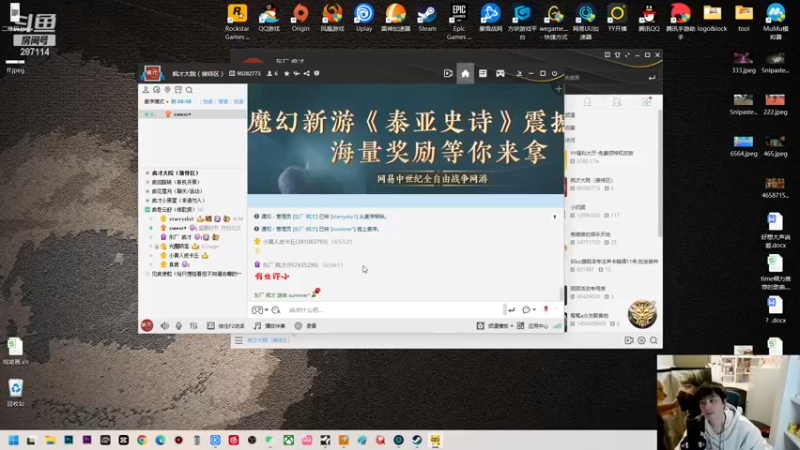Click the record button in bottom bar
This screenshot has height=450, width=800.
(306, 326)
